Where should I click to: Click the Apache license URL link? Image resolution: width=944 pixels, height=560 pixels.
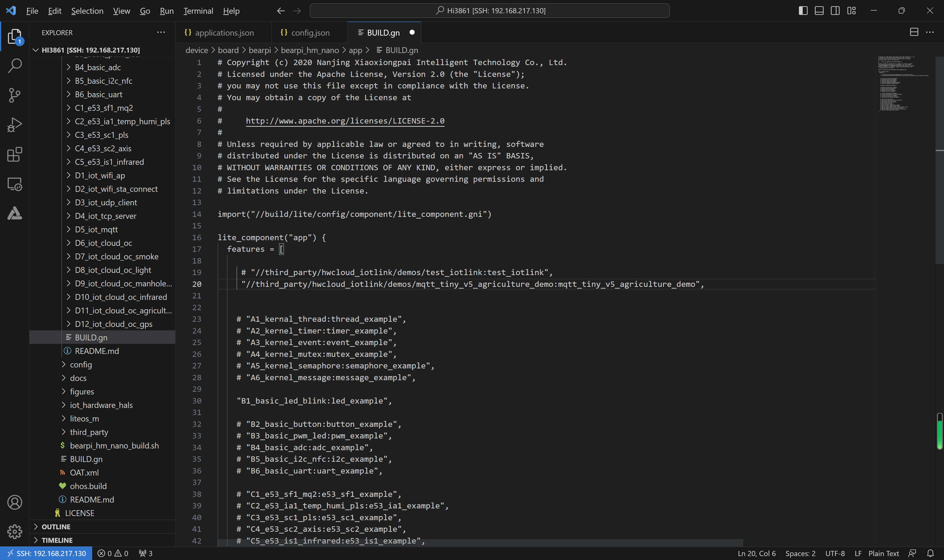[x=345, y=121]
